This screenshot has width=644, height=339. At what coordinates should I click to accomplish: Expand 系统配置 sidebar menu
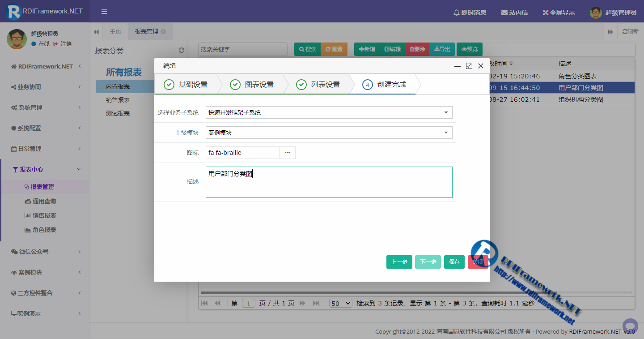pyautogui.click(x=45, y=128)
